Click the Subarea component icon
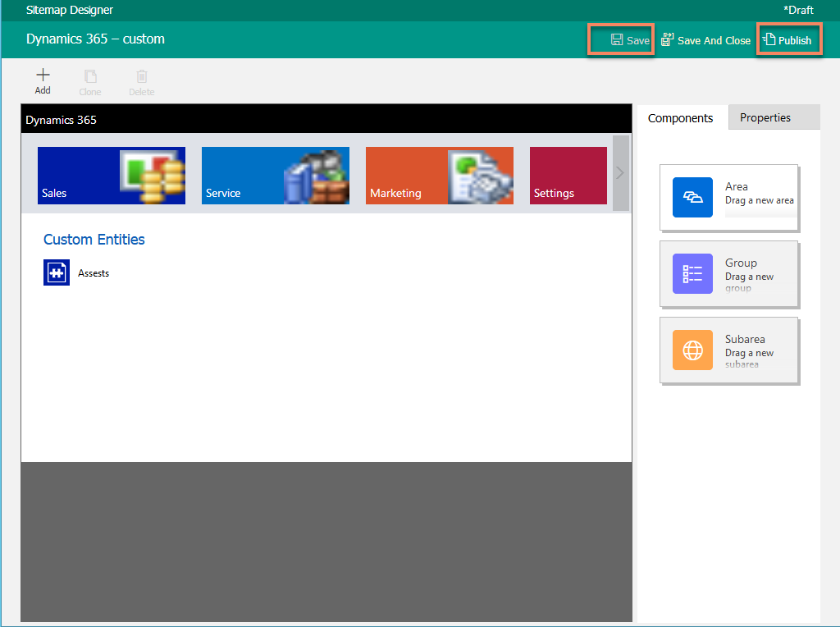Image resolution: width=840 pixels, height=627 pixels. [692, 350]
